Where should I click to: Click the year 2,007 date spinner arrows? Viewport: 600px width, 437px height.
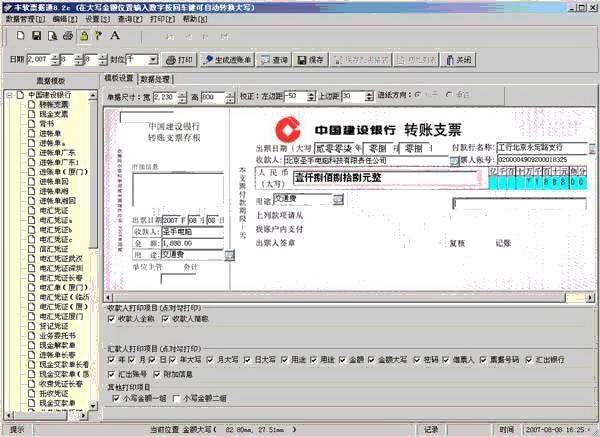pos(55,60)
